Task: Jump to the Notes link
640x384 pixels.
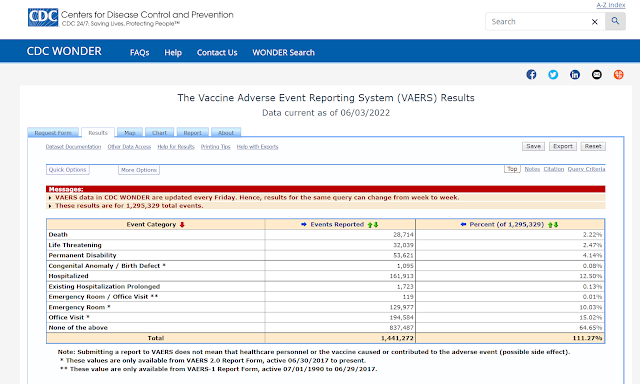Action: [x=532, y=169]
